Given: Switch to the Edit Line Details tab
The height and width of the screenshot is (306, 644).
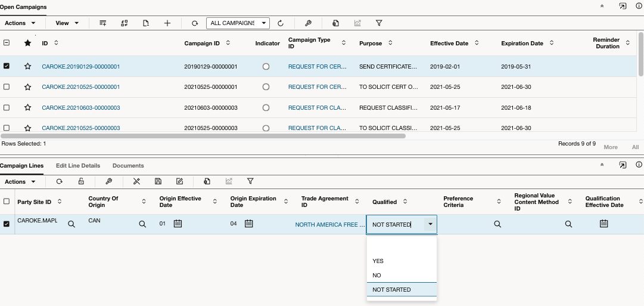Looking at the screenshot, I should click(78, 166).
